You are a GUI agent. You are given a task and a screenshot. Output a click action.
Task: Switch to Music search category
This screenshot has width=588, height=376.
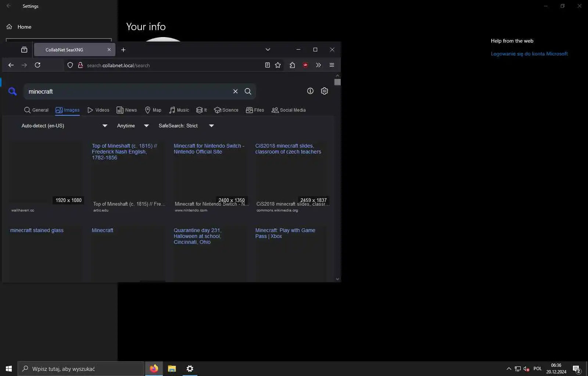179,110
